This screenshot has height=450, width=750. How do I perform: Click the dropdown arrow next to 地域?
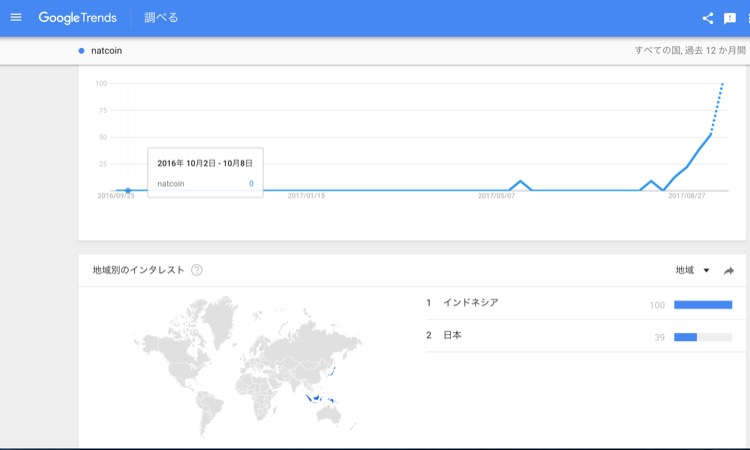(x=706, y=271)
